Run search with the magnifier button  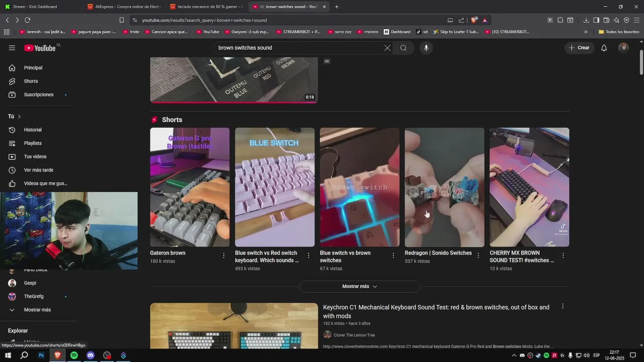(x=404, y=48)
